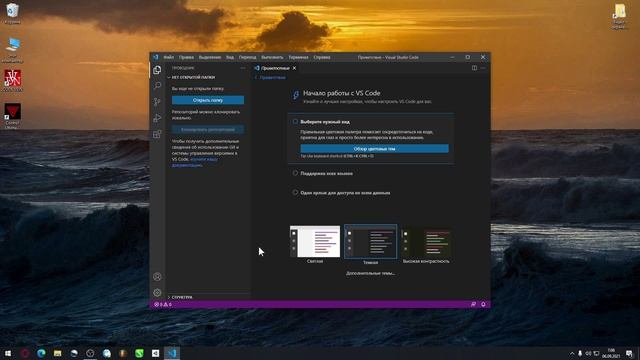Click the VS Code taskbar icon
The width and height of the screenshot is (640, 360).
point(172,353)
